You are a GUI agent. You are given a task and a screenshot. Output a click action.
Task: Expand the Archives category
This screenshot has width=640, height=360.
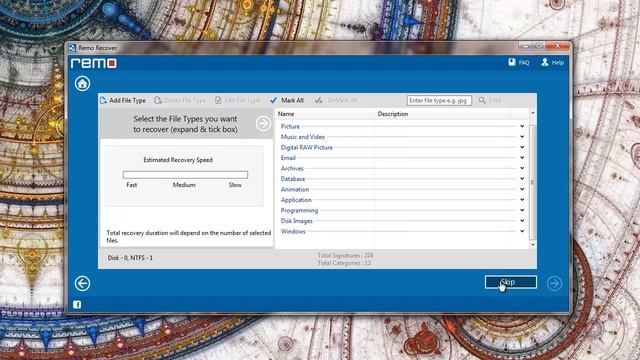pyautogui.click(x=522, y=169)
